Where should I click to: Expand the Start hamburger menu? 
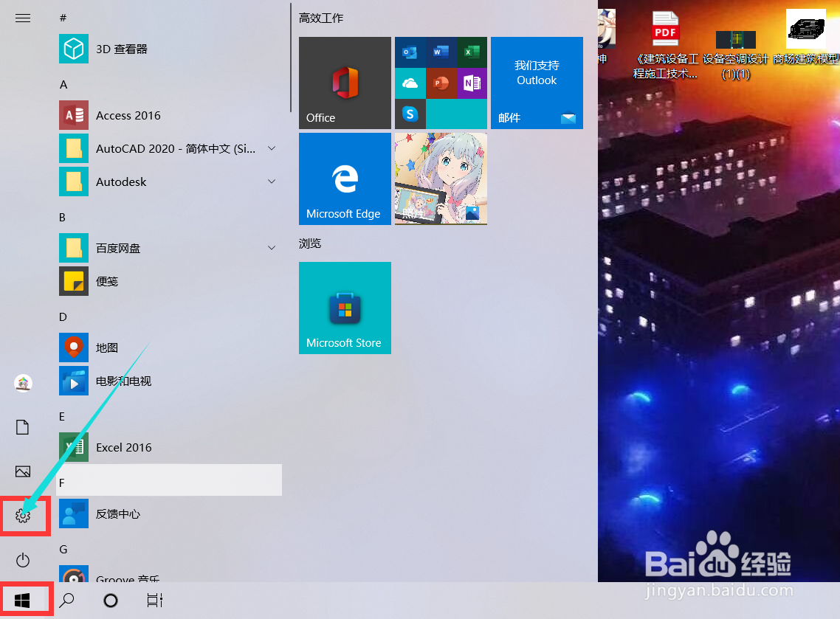[23, 18]
